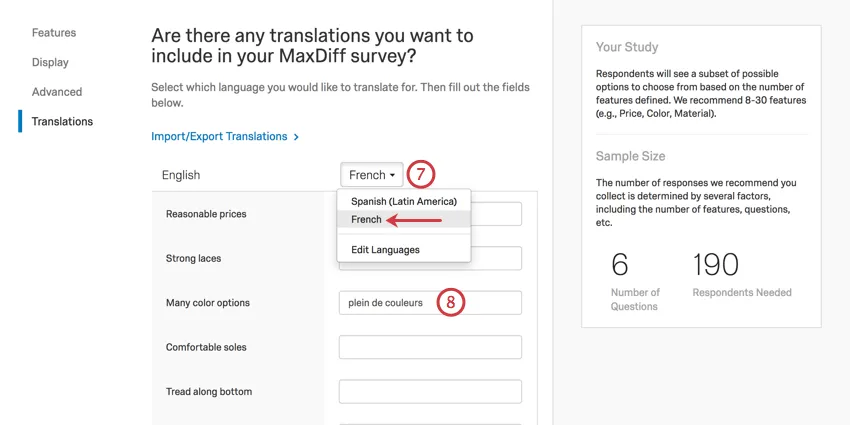Image resolution: width=850 pixels, height=425 pixels.
Task: Click the Many color options translation field
Action: point(430,302)
